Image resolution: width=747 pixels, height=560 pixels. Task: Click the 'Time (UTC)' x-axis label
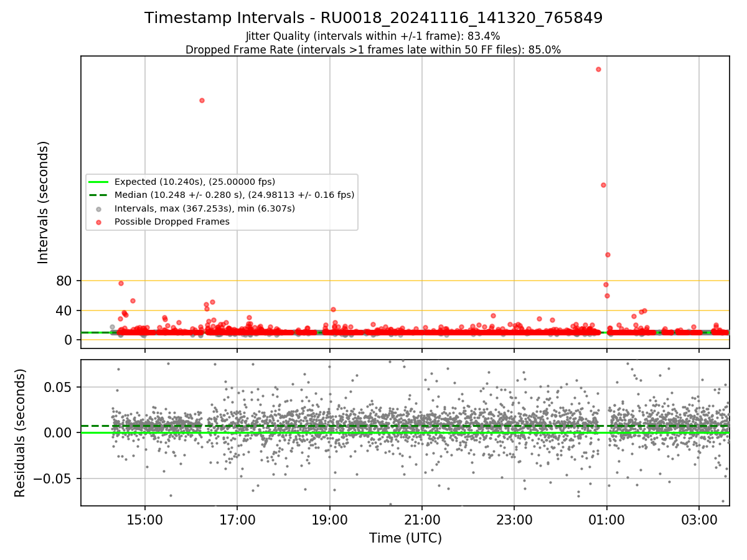point(405,538)
